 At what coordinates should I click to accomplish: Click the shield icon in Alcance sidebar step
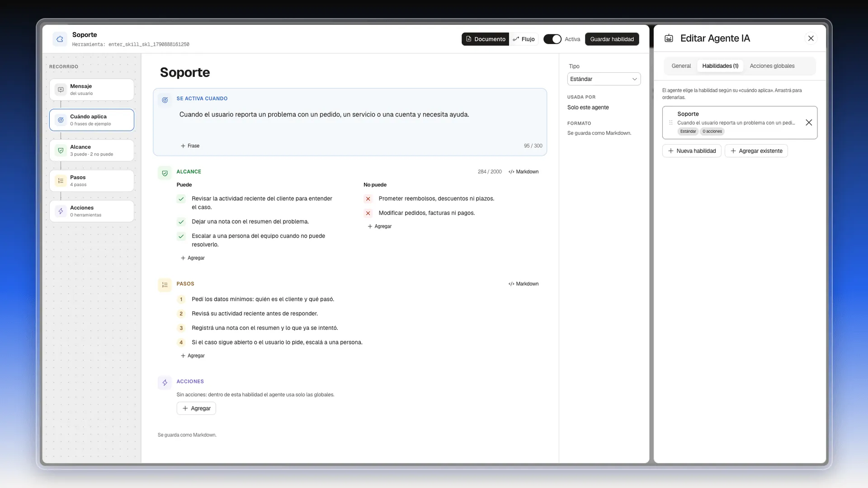[61, 150]
